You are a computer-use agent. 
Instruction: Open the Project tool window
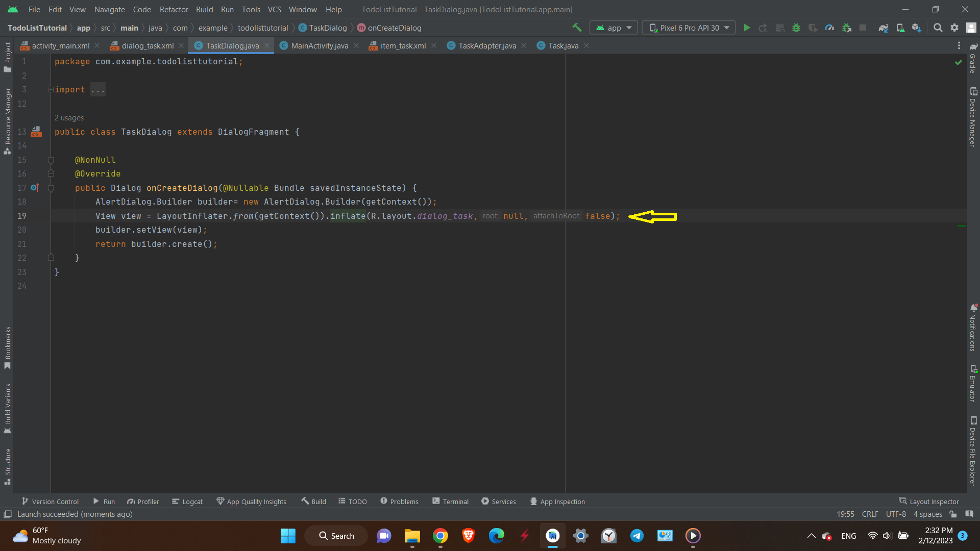(x=8, y=57)
